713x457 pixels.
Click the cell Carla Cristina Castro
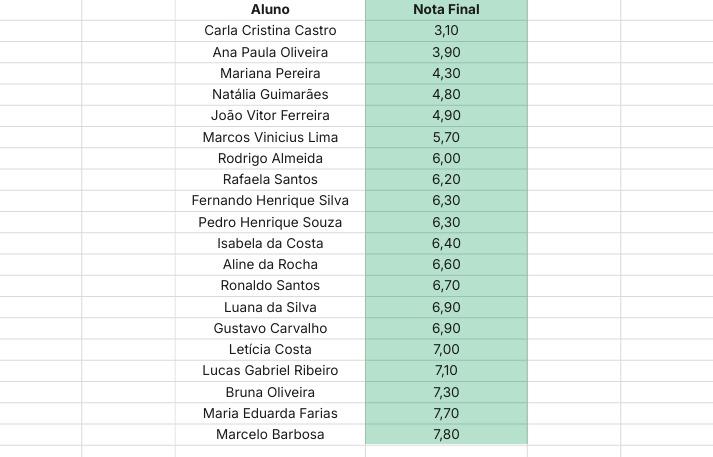click(x=270, y=30)
